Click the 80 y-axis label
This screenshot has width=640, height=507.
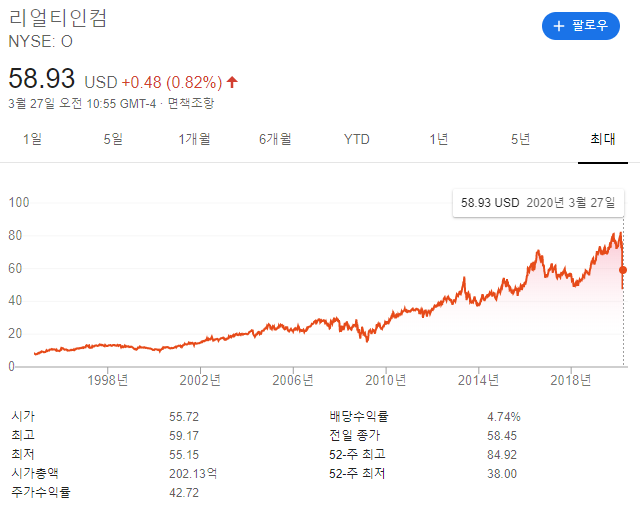pos(15,236)
